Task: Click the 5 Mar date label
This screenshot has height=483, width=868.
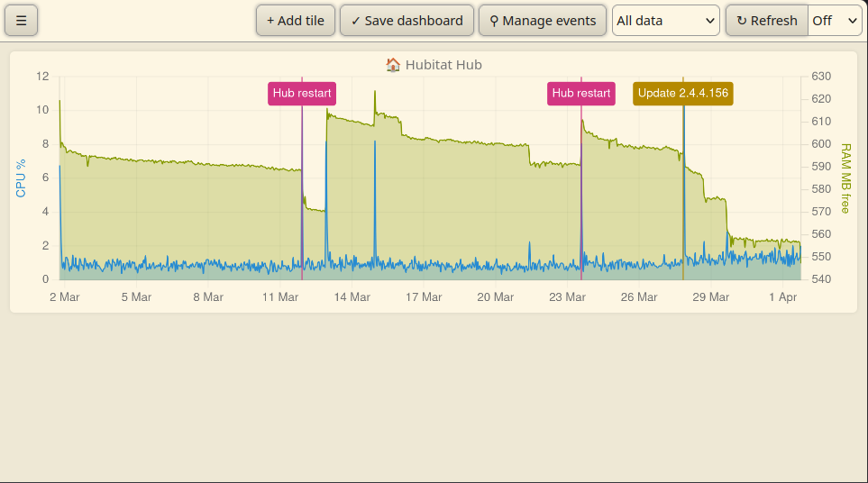Action: (136, 297)
